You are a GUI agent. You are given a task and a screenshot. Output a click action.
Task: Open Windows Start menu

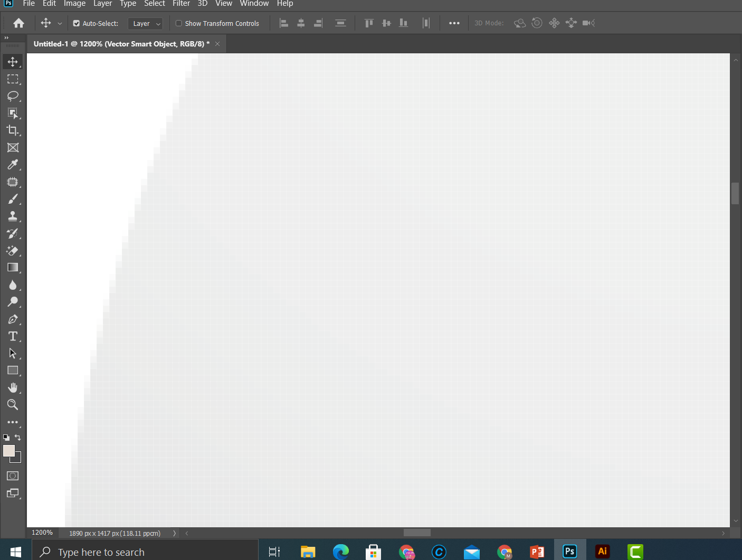(x=16, y=552)
